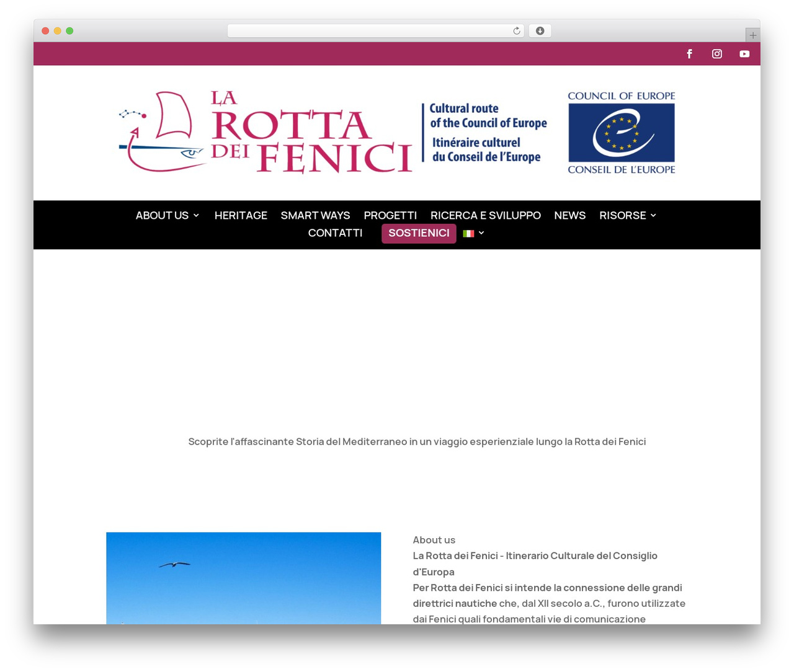Click the Risorse menu label
794x672 pixels.
(x=623, y=216)
